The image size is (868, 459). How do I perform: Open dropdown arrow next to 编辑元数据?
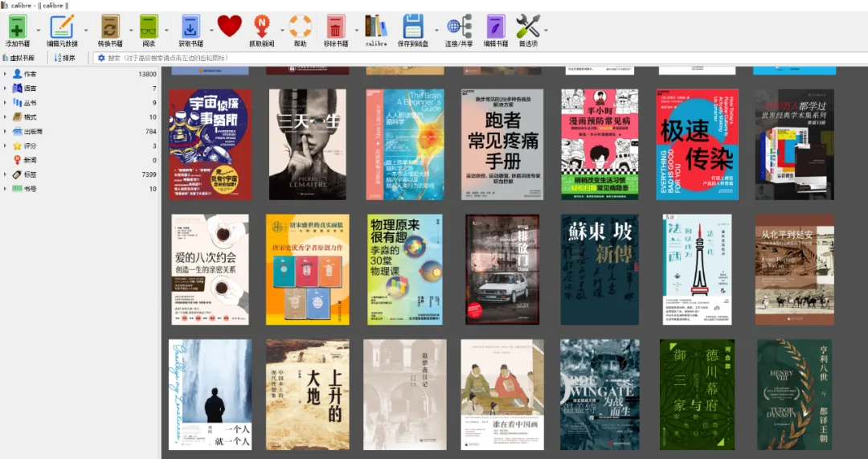pyautogui.click(x=86, y=30)
